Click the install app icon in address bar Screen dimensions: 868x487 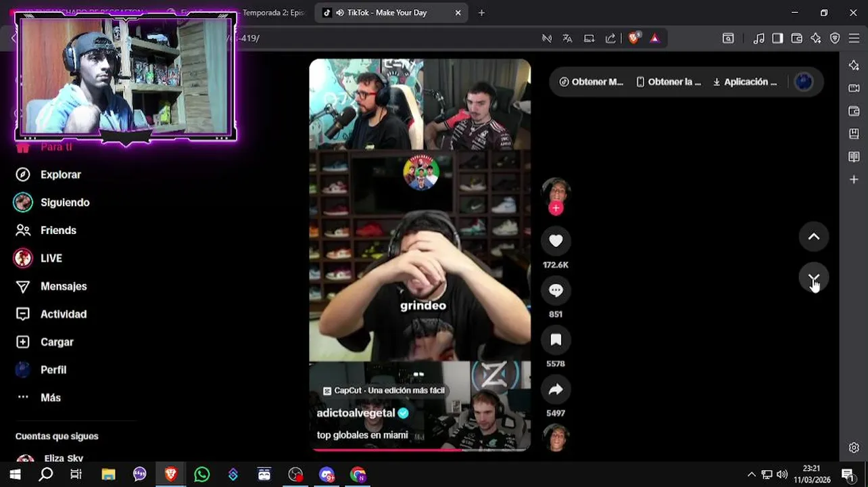click(589, 39)
